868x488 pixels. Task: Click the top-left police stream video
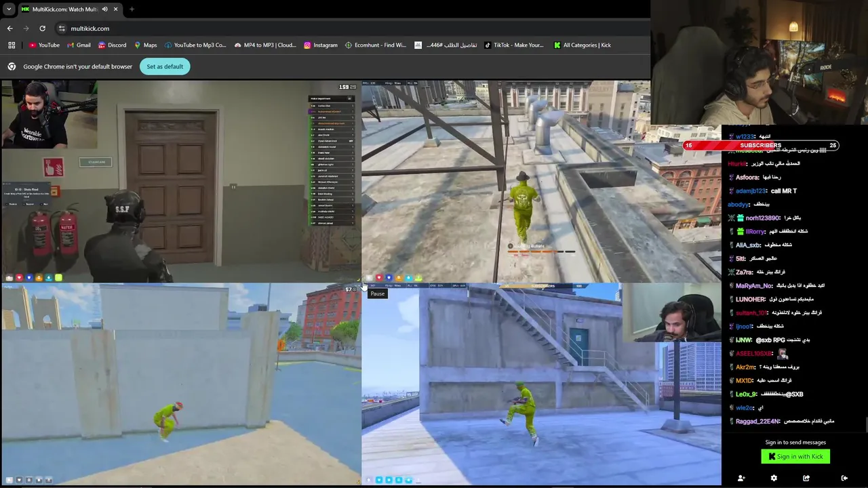click(x=181, y=180)
